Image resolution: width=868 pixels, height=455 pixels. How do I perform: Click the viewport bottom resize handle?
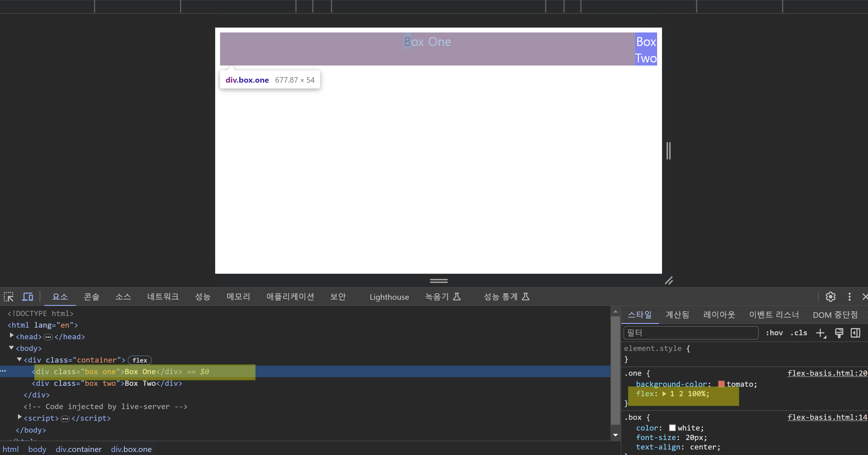tap(439, 281)
